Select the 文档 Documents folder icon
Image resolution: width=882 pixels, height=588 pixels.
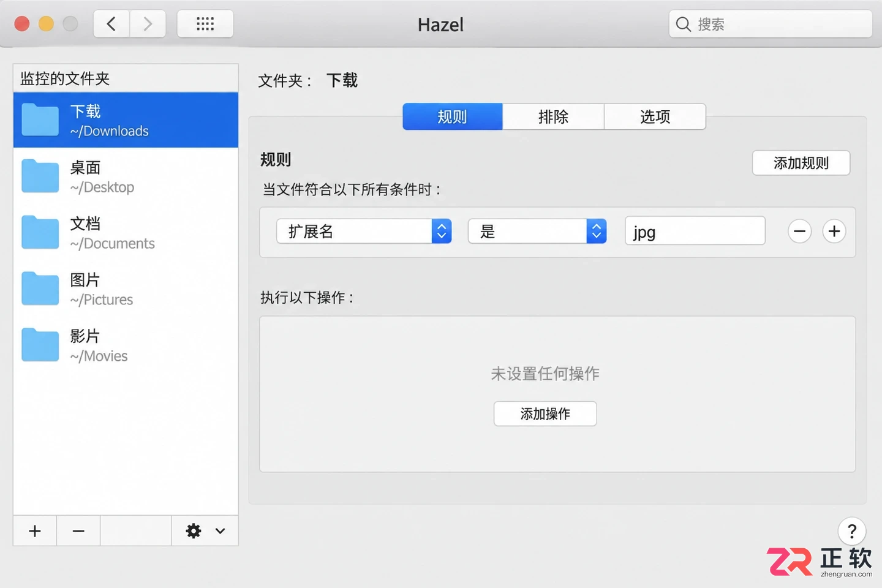tap(40, 232)
